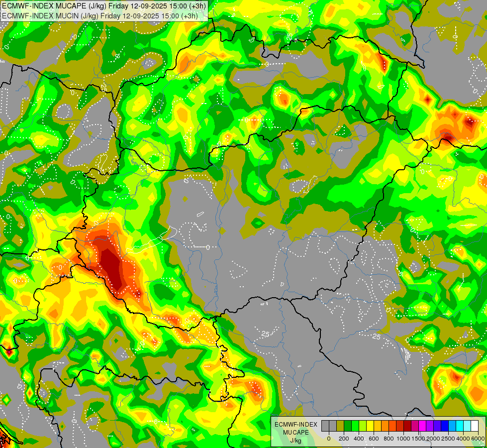Click the MUCAPE title line at top

[x=103, y=6]
